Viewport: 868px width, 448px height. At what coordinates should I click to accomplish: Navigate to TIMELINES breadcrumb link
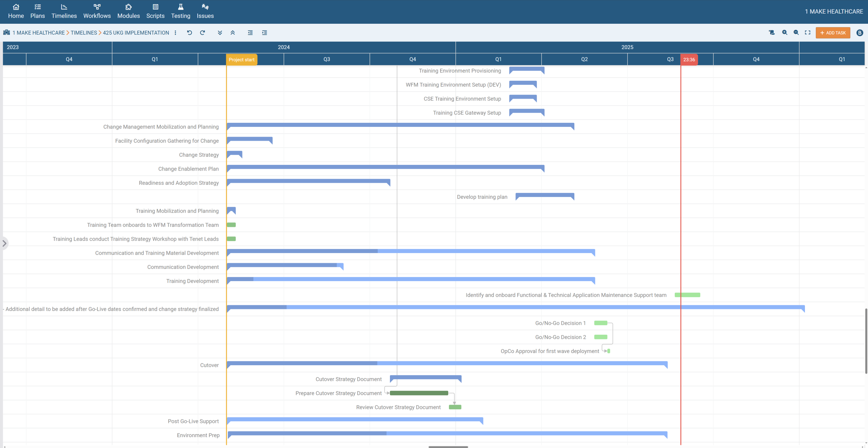pos(84,33)
